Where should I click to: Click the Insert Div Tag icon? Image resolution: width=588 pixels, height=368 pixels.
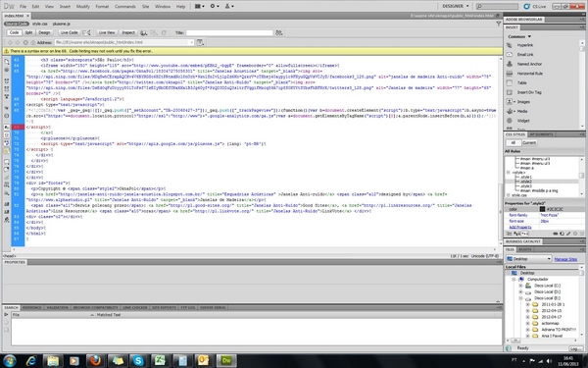tap(510, 92)
